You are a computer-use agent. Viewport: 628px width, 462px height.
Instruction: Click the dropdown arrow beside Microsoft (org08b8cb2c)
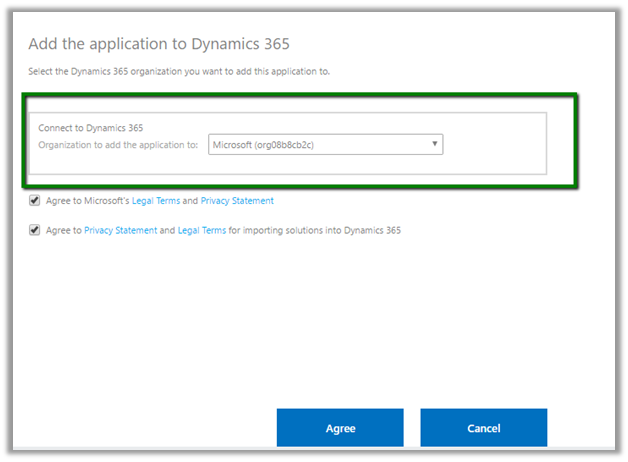pos(434,144)
